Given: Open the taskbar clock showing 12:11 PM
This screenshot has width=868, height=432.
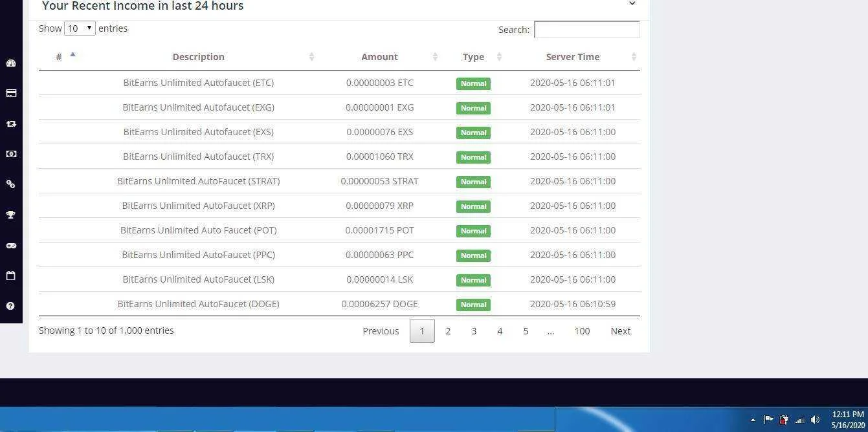Looking at the screenshot, I should coord(848,420).
